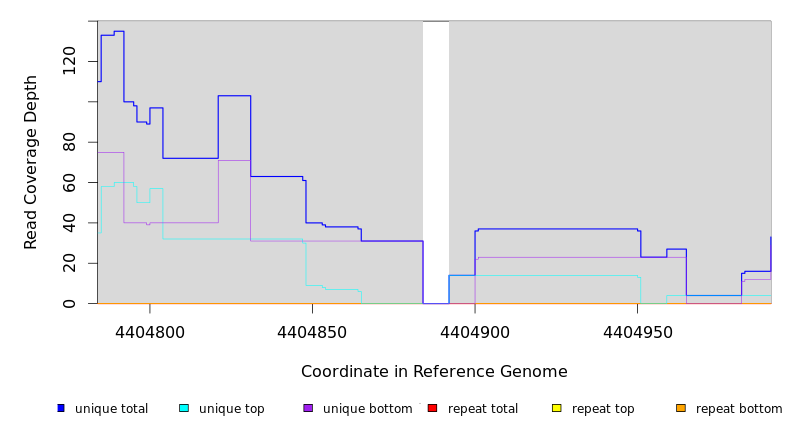
Task: Click the 4404900 x-axis tick label
Action: click(x=475, y=332)
